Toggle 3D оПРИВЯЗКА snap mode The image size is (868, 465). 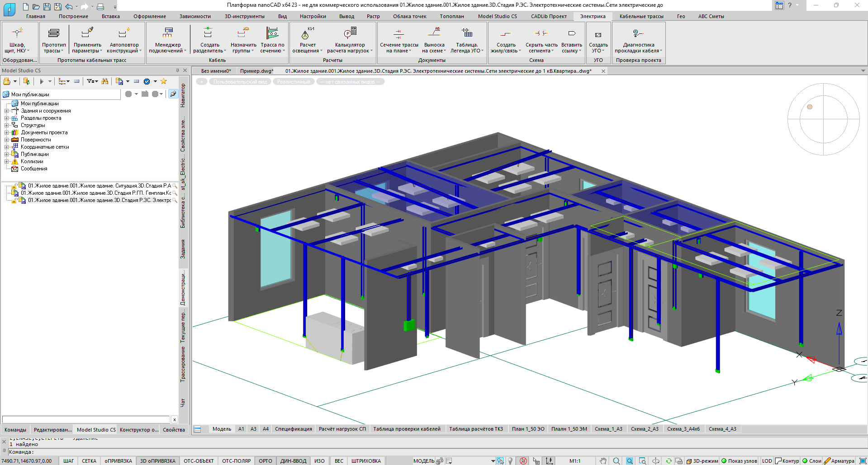(157, 461)
